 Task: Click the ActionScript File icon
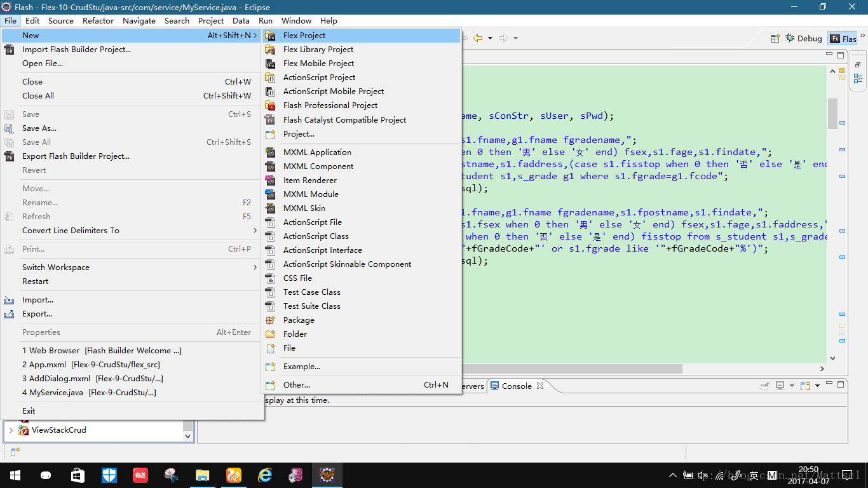point(271,222)
